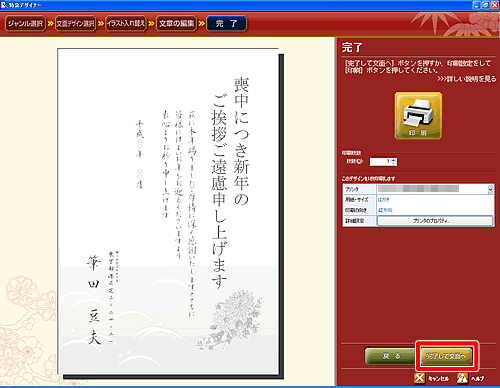Click the Cancel X icon
The width and height of the screenshot is (500, 388).
click(419, 378)
